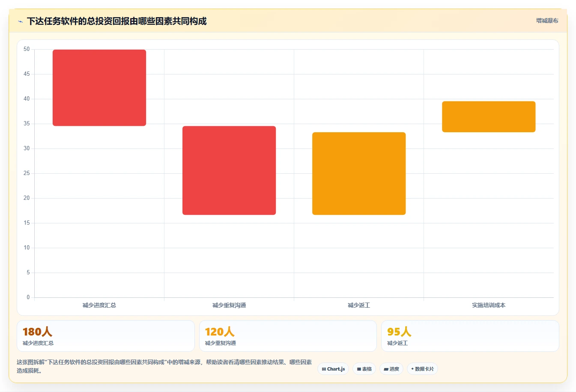Viewport: 576px width, 392px height.
Task: Click the 180人 figure
Action: tap(37, 332)
